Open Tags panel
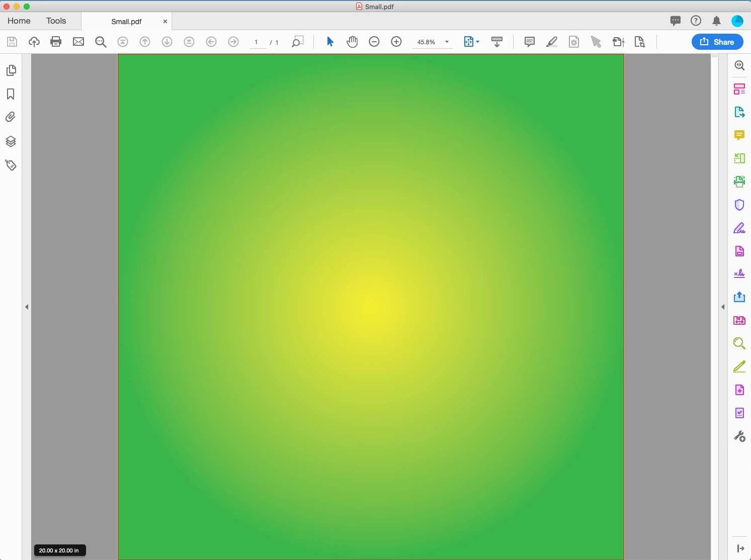Viewport: 751px width, 560px height. tap(11, 165)
